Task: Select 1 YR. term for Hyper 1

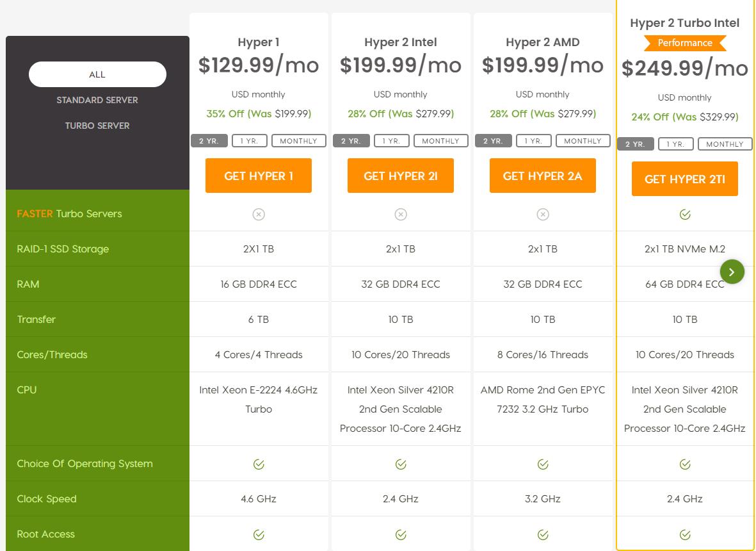Action: pos(250,141)
